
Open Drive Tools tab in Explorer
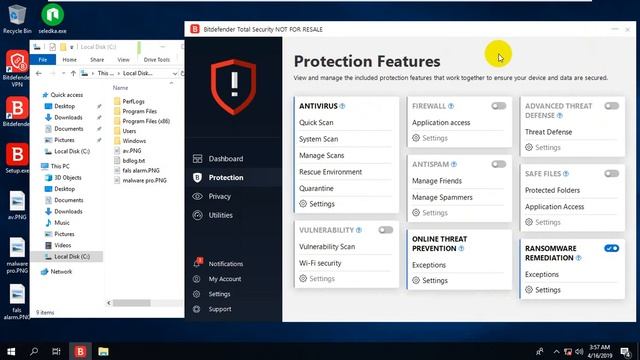(x=156, y=60)
